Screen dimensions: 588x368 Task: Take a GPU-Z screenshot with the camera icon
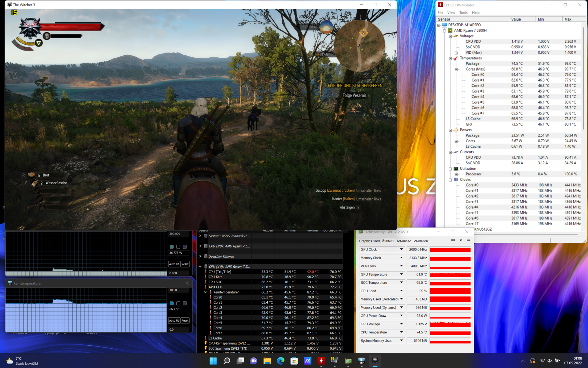(453, 240)
